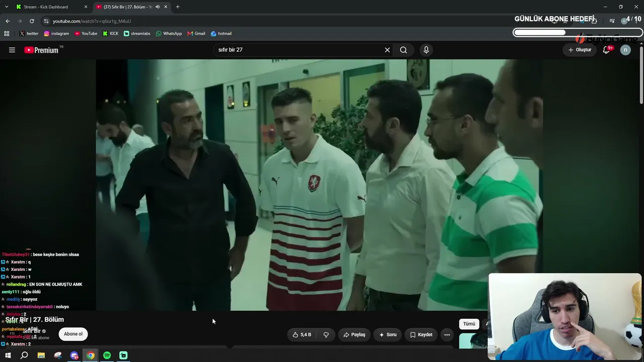Open more actions three-dot menu
644x362 pixels.
447,335
